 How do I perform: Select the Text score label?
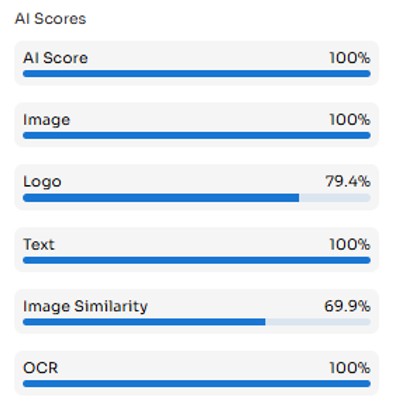point(39,245)
